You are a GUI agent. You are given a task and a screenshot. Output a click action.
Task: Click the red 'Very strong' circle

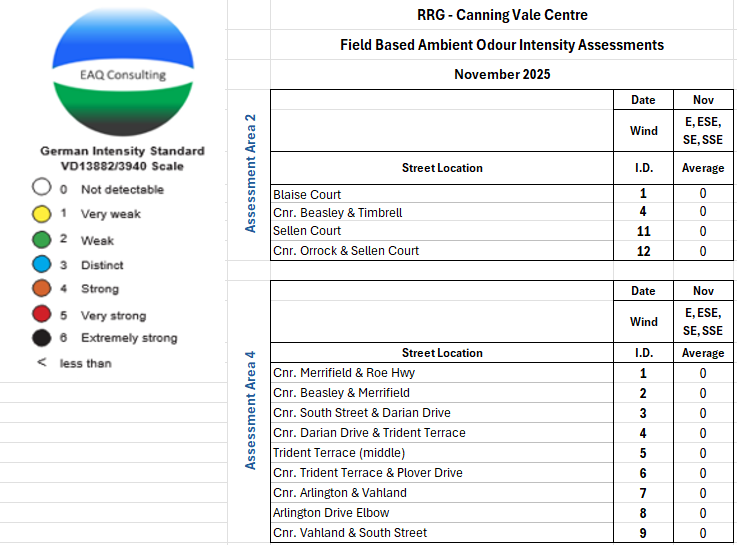pyautogui.click(x=41, y=315)
